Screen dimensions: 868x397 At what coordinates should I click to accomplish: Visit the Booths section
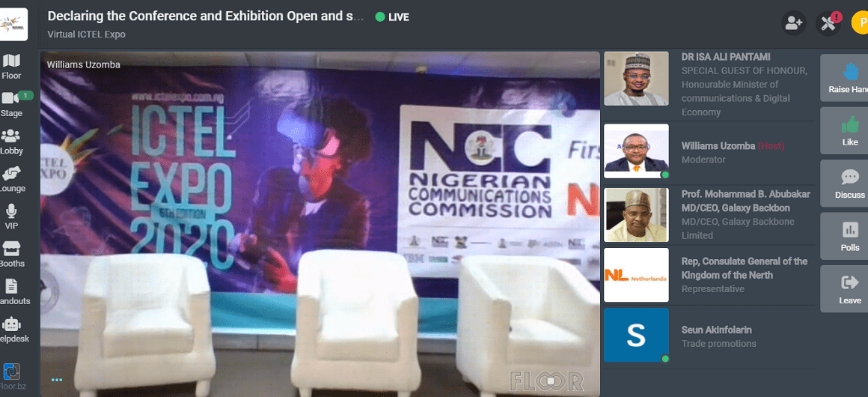tap(11, 253)
